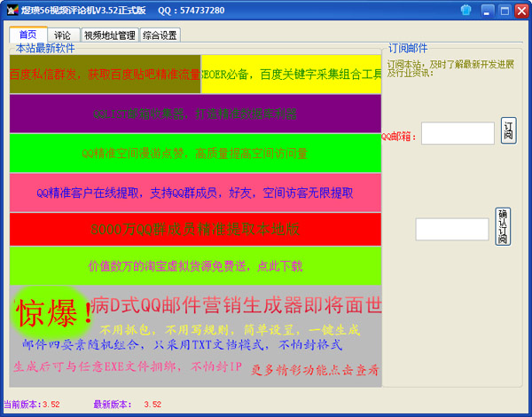Click the 确认订阅 button
The height and width of the screenshot is (417, 532).
tap(503, 226)
